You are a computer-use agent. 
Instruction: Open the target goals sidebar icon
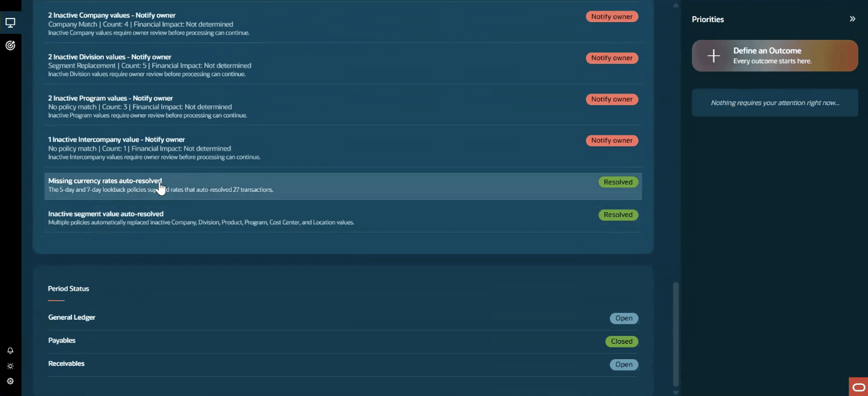click(x=10, y=46)
